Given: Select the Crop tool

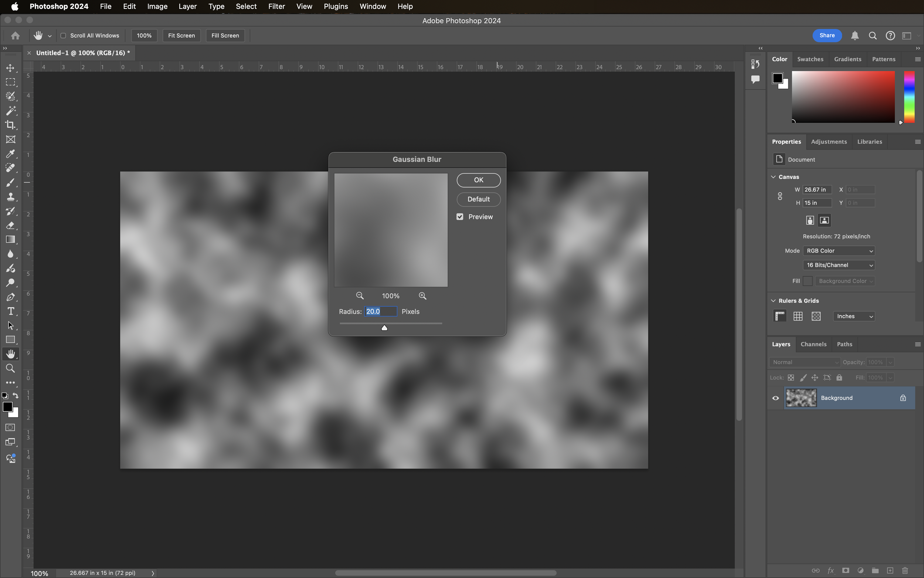Looking at the screenshot, I should coord(10,125).
